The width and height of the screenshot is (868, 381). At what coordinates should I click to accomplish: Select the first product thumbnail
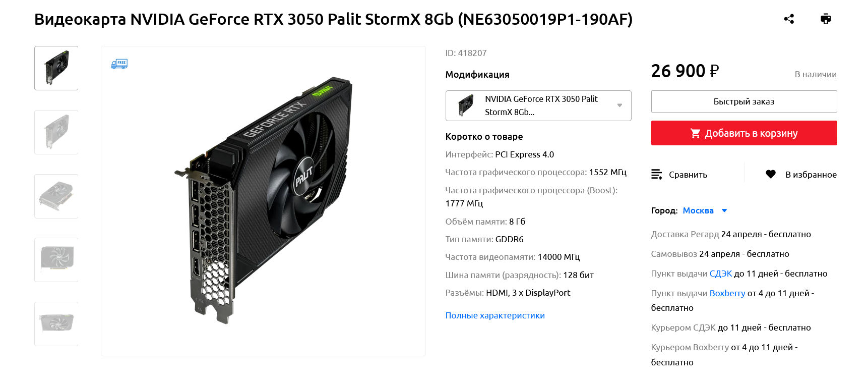pos(56,68)
